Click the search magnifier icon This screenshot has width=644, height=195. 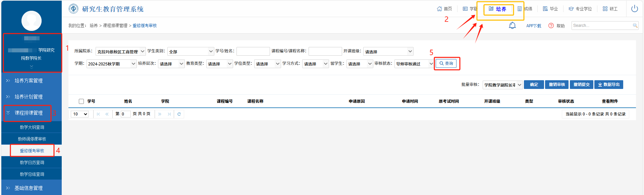[635, 26]
